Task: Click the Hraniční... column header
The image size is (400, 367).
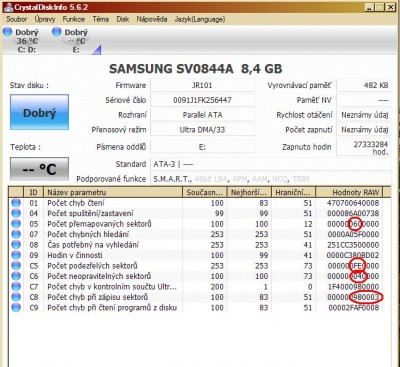Action: tap(294, 192)
